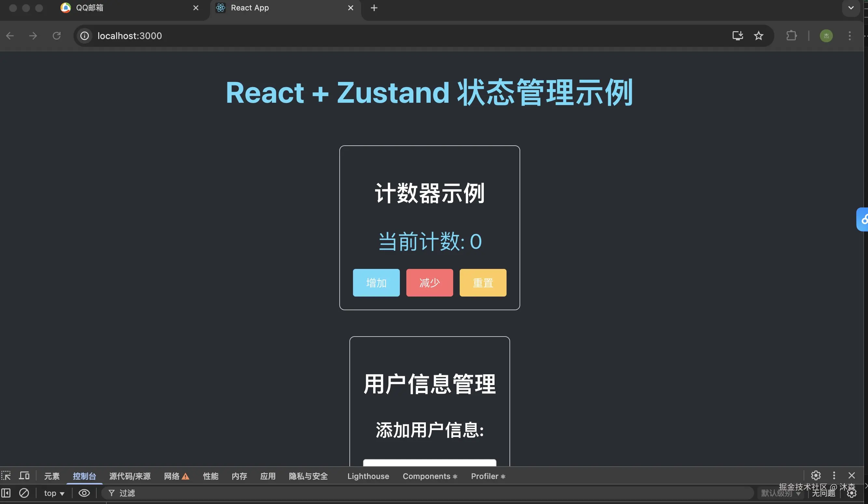This screenshot has width=868, height=504.
Task: Bookmark the page with star icon
Action: [x=758, y=36]
